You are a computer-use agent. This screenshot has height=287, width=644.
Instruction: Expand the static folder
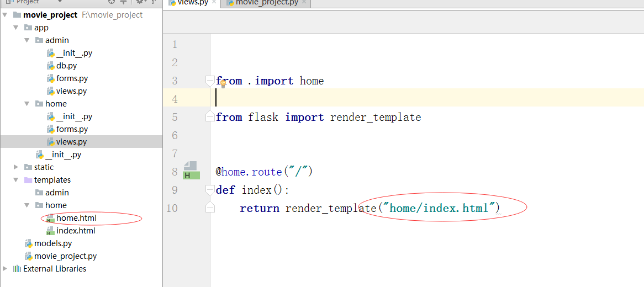pyautogui.click(x=16, y=167)
